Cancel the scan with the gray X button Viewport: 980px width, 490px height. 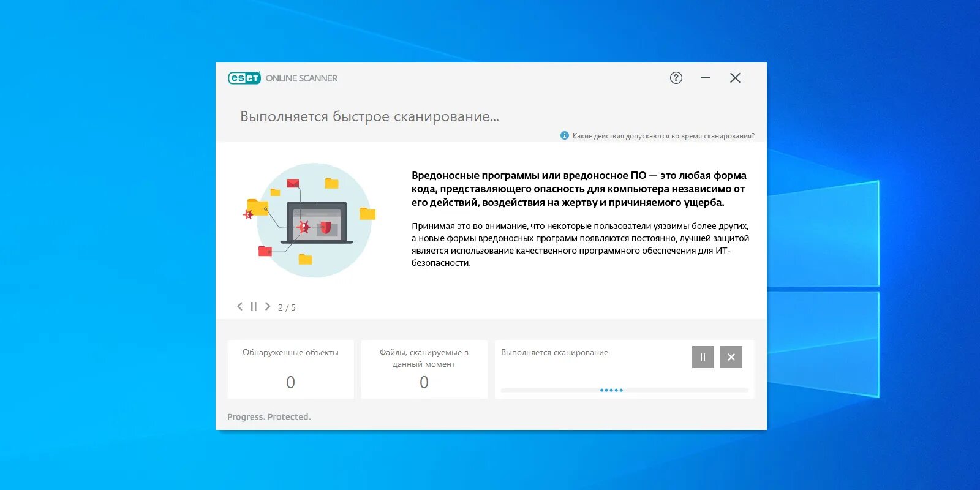(731, 357)
